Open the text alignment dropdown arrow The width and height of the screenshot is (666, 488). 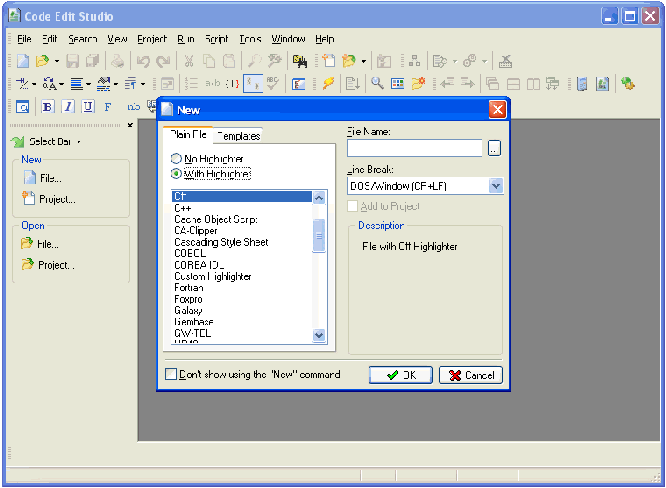click(88, 84)
